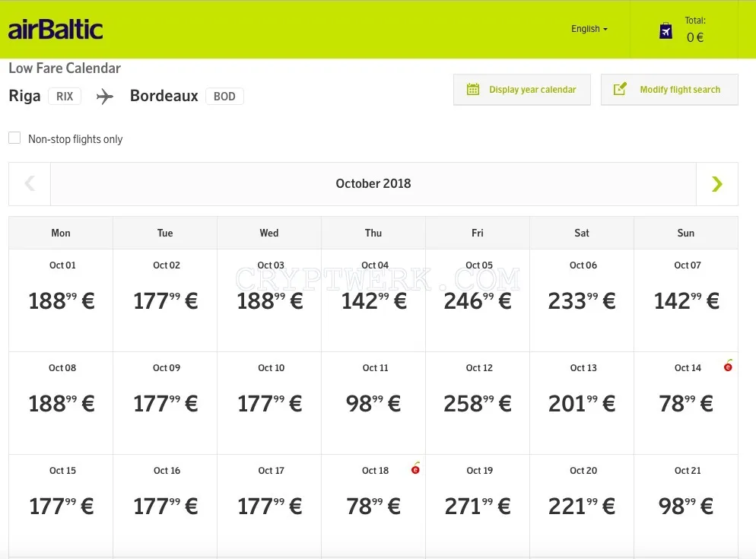Select Oct 02 fare 177.99 €
The image size is (756, 559).
pos(165,300)
